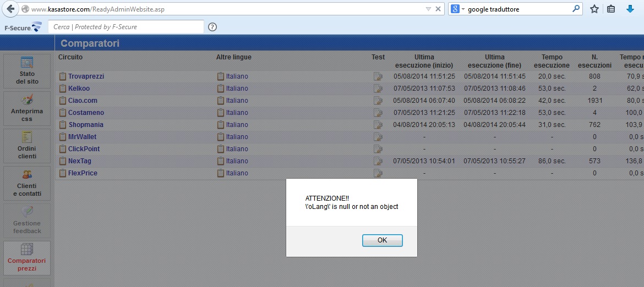Click the F-Secure logo
The width and height of the screenshot is (644, 287).
point(23,27)
